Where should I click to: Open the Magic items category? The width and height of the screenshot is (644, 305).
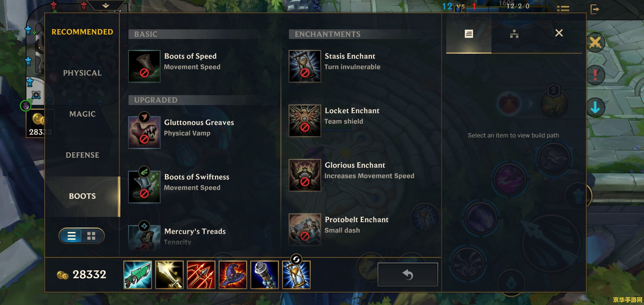click(82, 114)
